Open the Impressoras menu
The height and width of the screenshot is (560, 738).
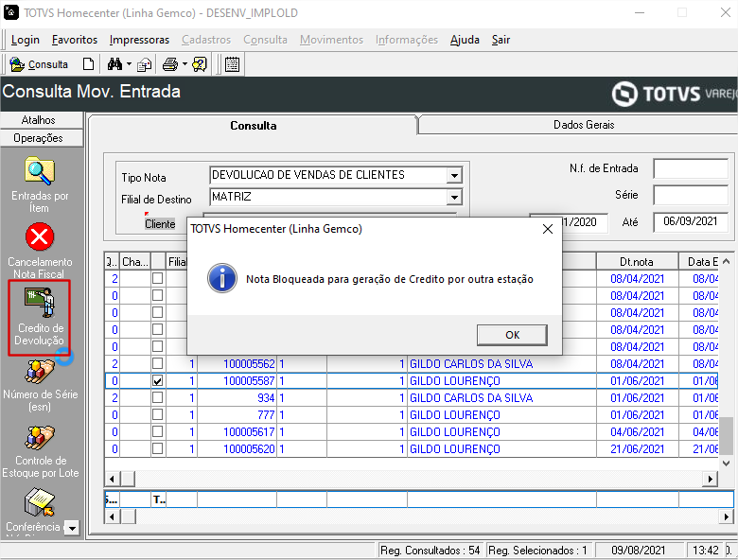point(139,40)
